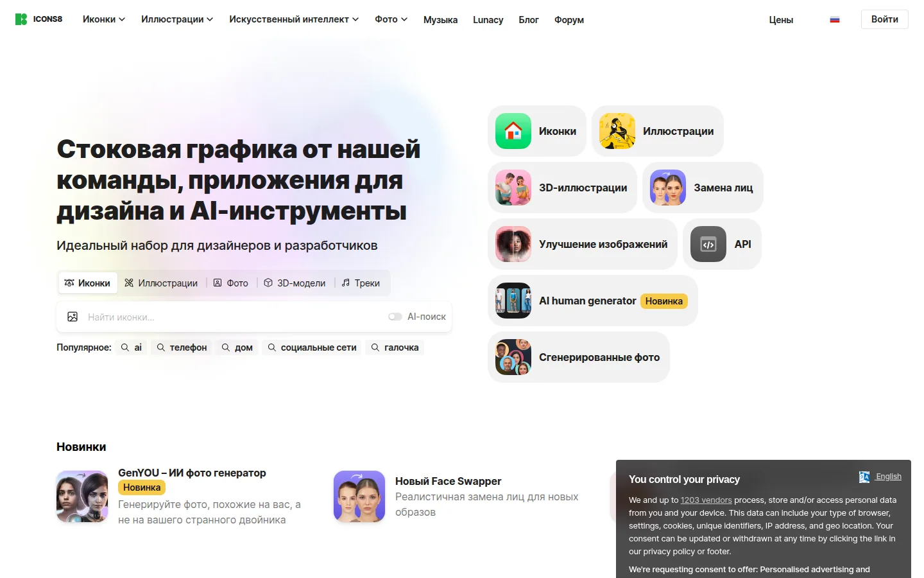Image resolution: width=924 pixels, height=578 pixels.
Task: Click the AI human generator tile icon
Action: coord(513,301)
